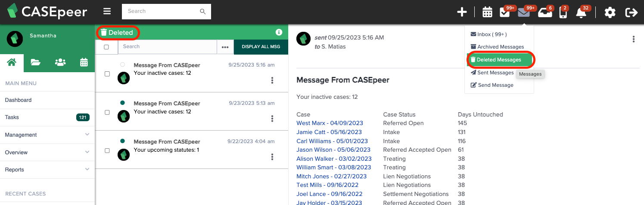This screenshot has width=644, height=205.
Task: Click the message list search field
Action: click(x=167, y=47)
